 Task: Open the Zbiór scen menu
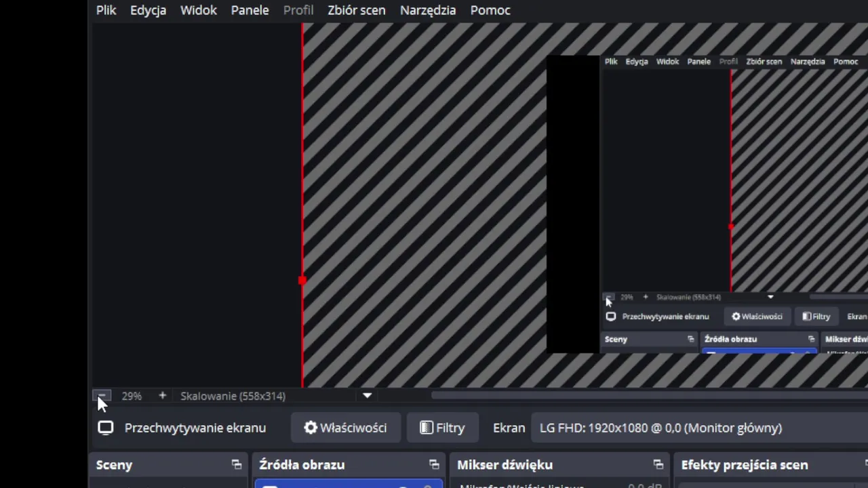[x=357, y=10]
